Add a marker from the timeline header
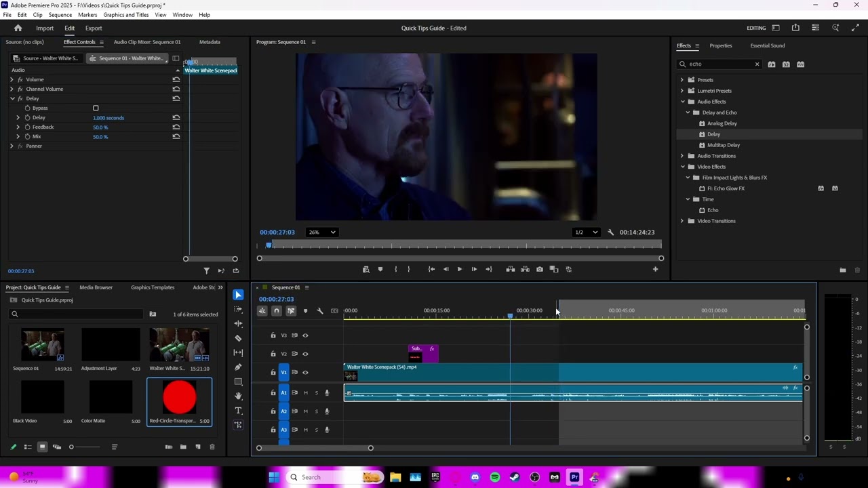868x488 pixels. point(305,310)
